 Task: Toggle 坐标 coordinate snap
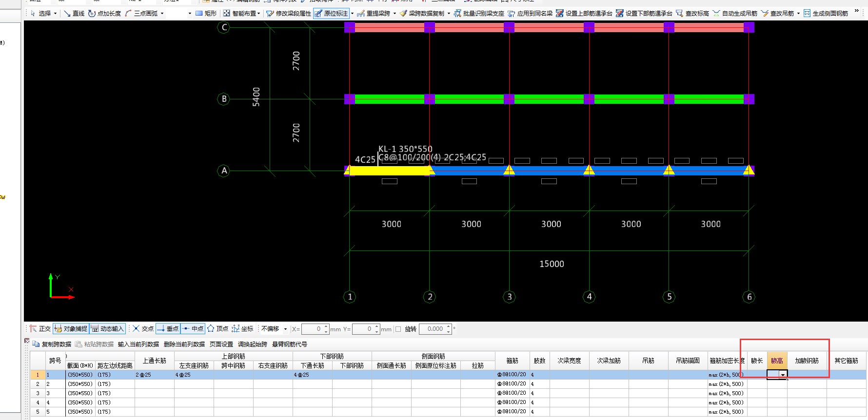[x=242, y=329]
